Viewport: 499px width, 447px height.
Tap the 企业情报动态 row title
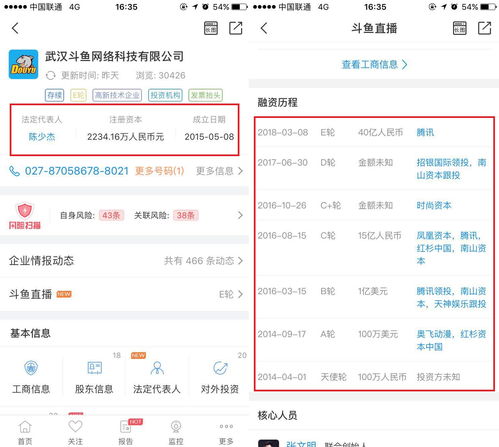coord(41,261)
